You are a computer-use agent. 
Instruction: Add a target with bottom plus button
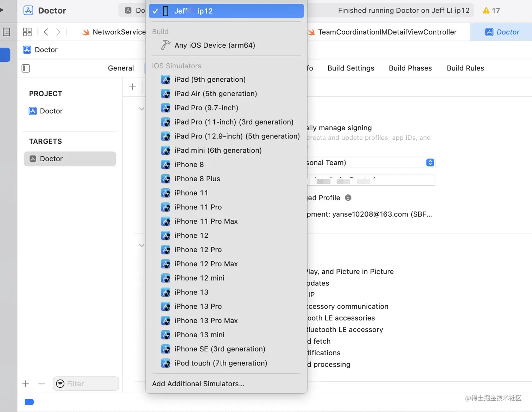click(26, 384)
